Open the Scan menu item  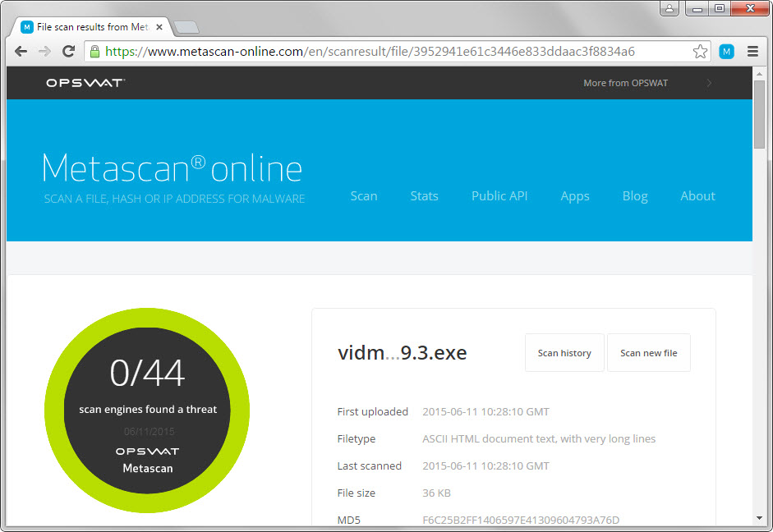click(364, 196)
